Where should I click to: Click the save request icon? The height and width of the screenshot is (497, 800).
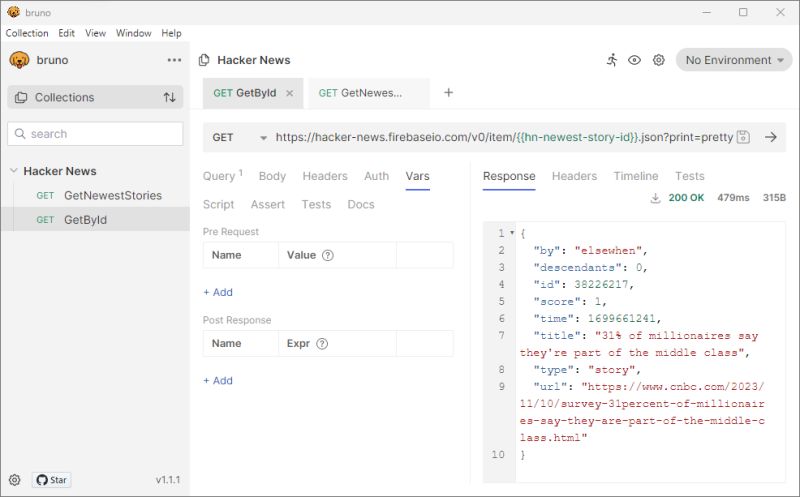click(x=743, y=137)
